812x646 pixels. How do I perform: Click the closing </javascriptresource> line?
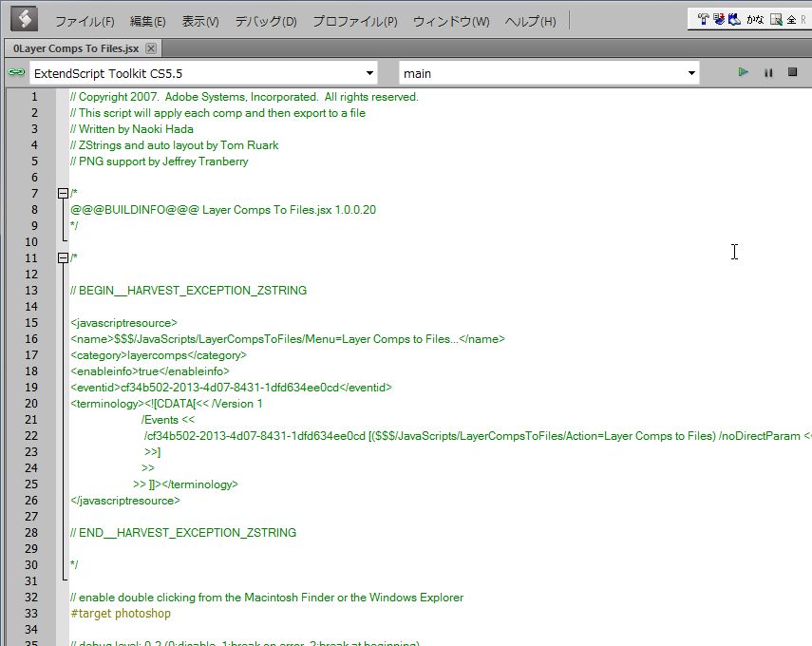pos(124,501)
